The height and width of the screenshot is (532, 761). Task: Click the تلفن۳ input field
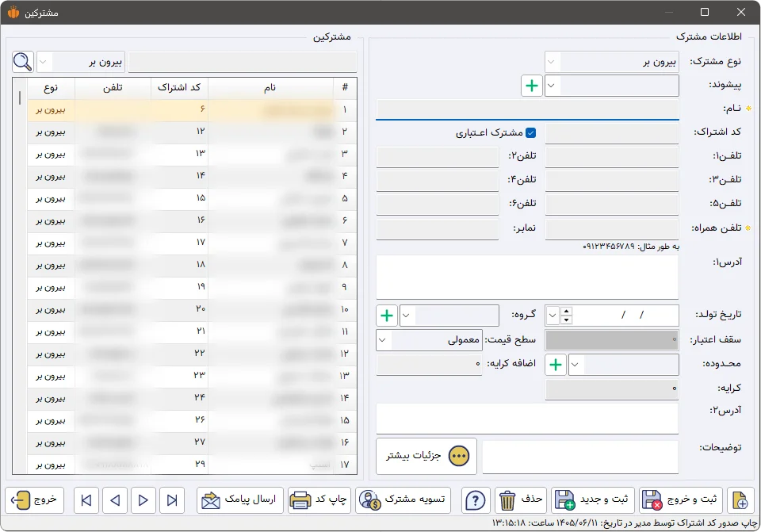point(611,180)
